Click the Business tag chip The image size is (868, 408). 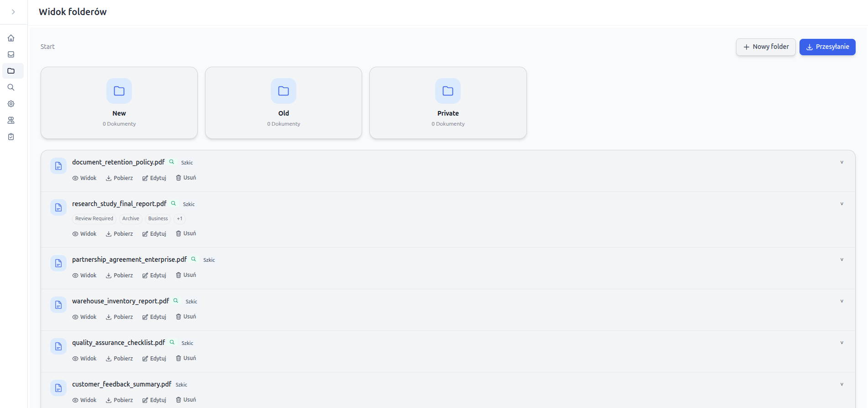click(158, 219)
